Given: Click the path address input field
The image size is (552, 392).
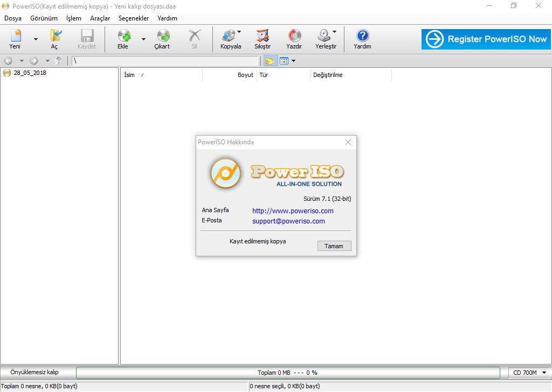Looking at the screenshot, I should pos(165,61).
